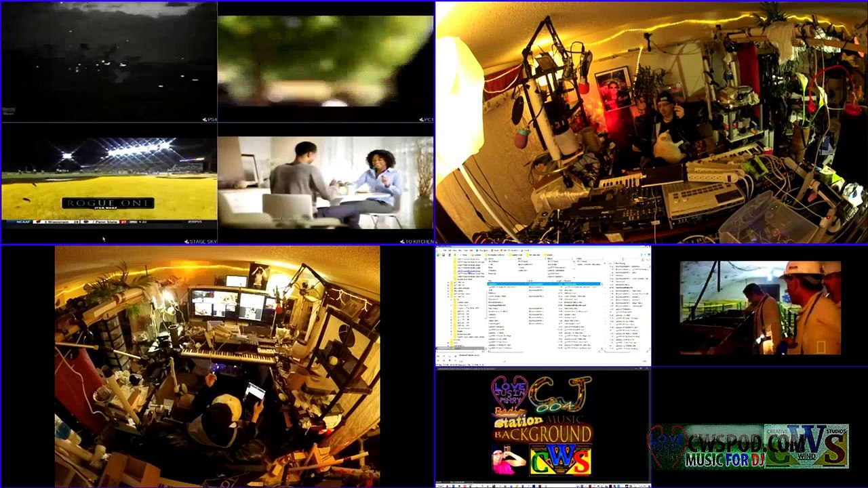Select the PC1 video feed panel
Image resolution: width=868 pixels, height=488 pixels.
(x=325, y=62)
